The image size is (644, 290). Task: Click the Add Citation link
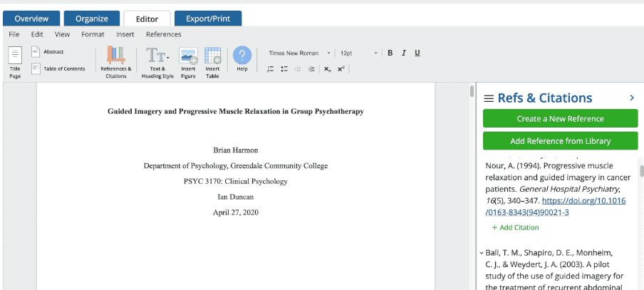[x=515, y=227]
